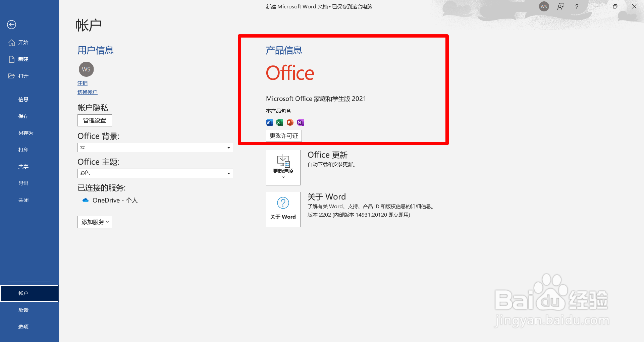Click 保存 in the sidebar
This screenshot has width=644, height=342.
tap(29, 116)
